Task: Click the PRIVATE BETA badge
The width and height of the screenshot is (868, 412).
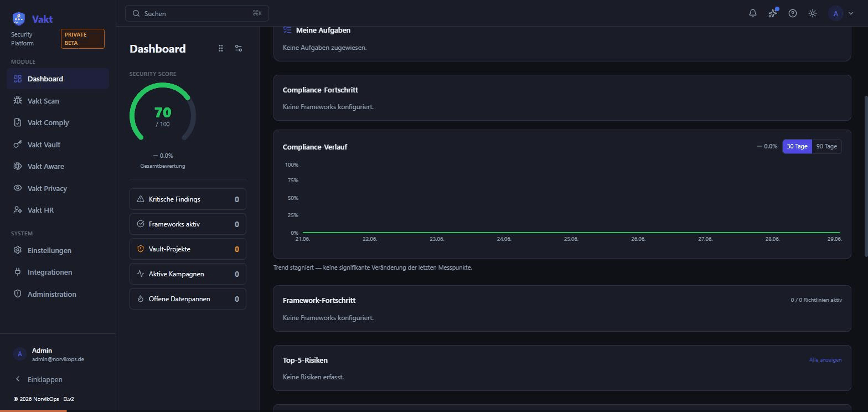Action: [x=82, y=39]
